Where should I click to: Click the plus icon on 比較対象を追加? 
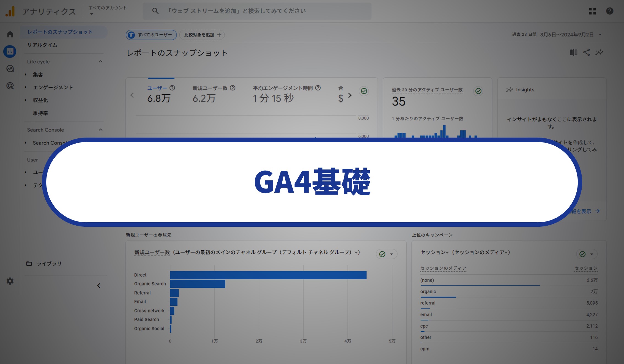219,35
